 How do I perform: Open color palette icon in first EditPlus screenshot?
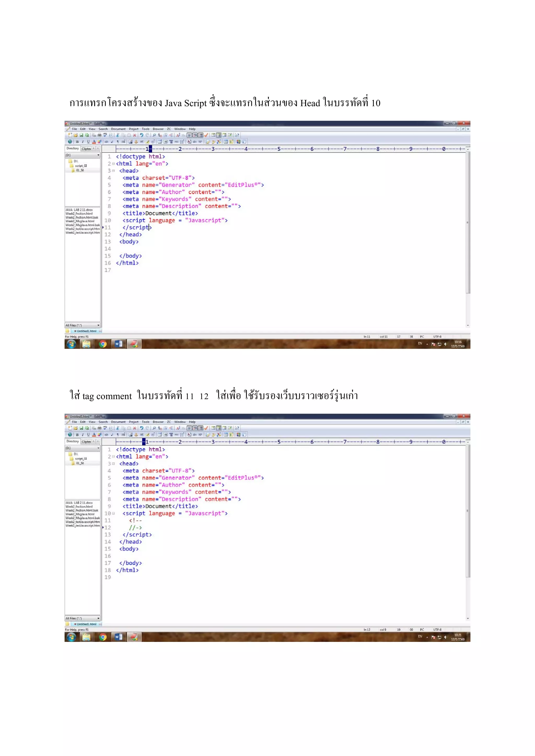(x=100, y=141)
